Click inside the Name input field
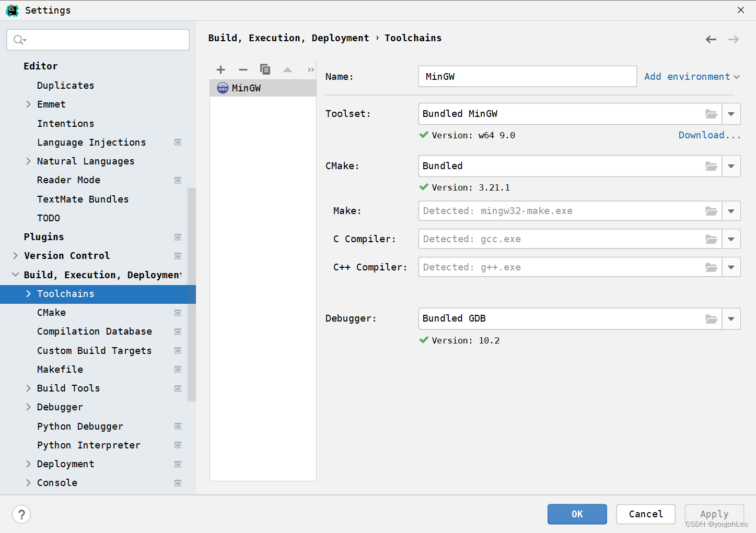Viewport: 756px width, 533px height. click(x=527, y=76)
